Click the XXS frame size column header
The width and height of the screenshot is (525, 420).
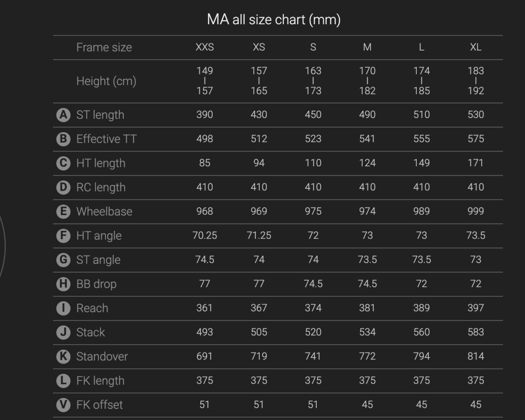(x=204, y=47)
